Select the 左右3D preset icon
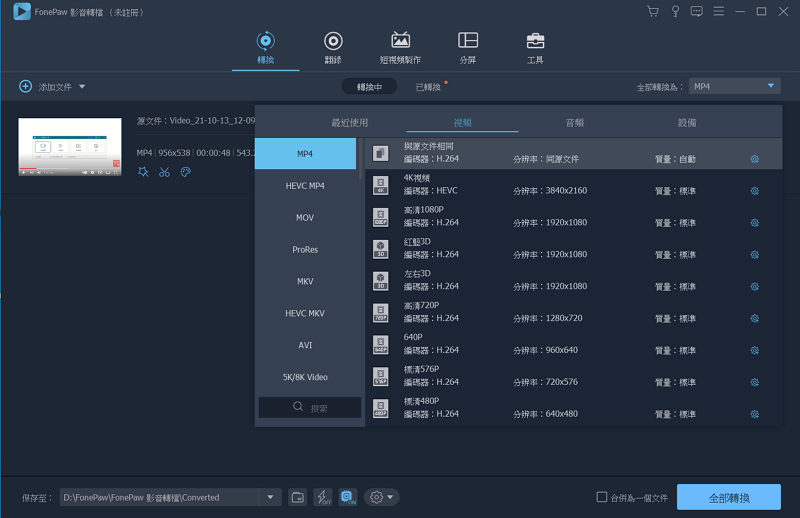 381,281
